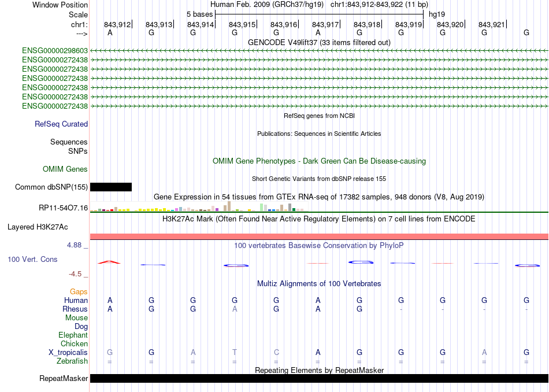Click the RefSeq Curated track label
The image size is (549, 392).
point(61,124)
